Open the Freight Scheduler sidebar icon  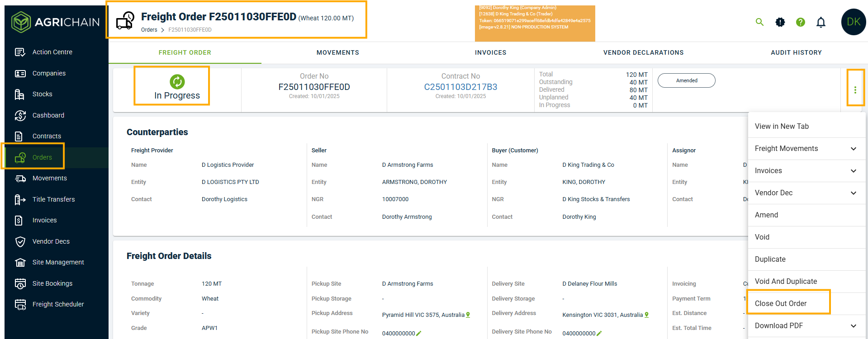point(20,304)
